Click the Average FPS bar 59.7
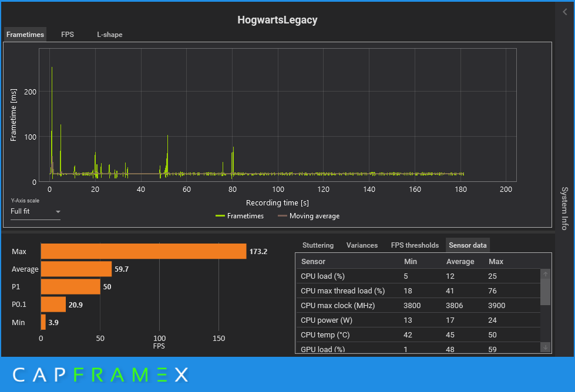 76,269
